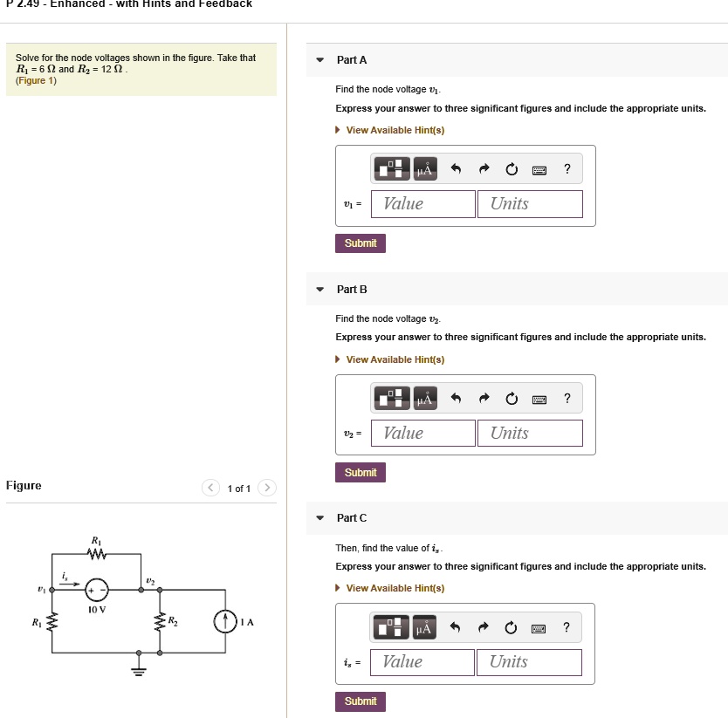Go to the next figure page arrow
This screenshot has height=718, width=728.
click(x=267, y=489)
